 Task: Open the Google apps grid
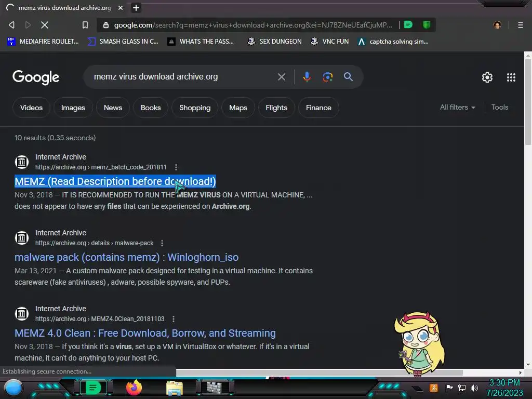pos(511,77)
